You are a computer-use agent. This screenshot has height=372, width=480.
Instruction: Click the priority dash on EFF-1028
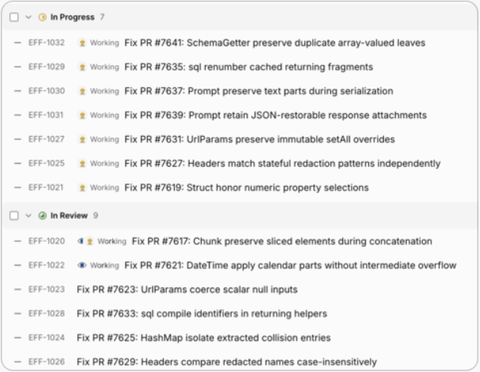18,313
